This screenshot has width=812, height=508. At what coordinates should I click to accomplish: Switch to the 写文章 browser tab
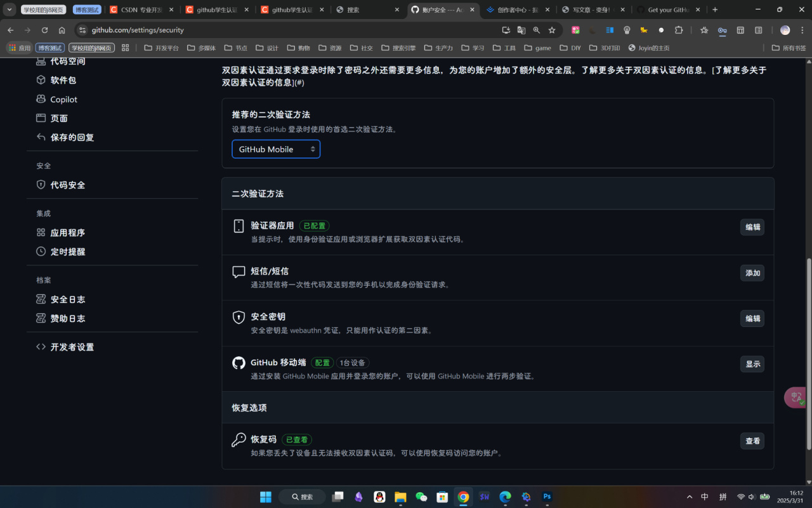594,10
